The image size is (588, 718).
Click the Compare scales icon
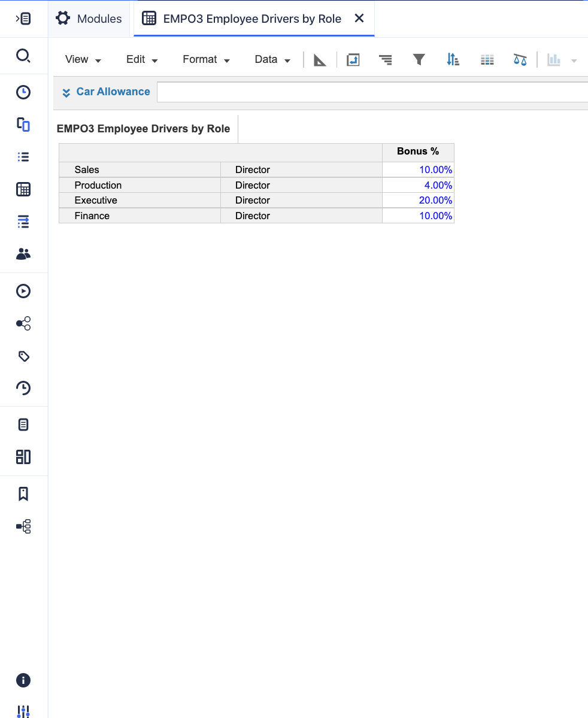point(520,59)
